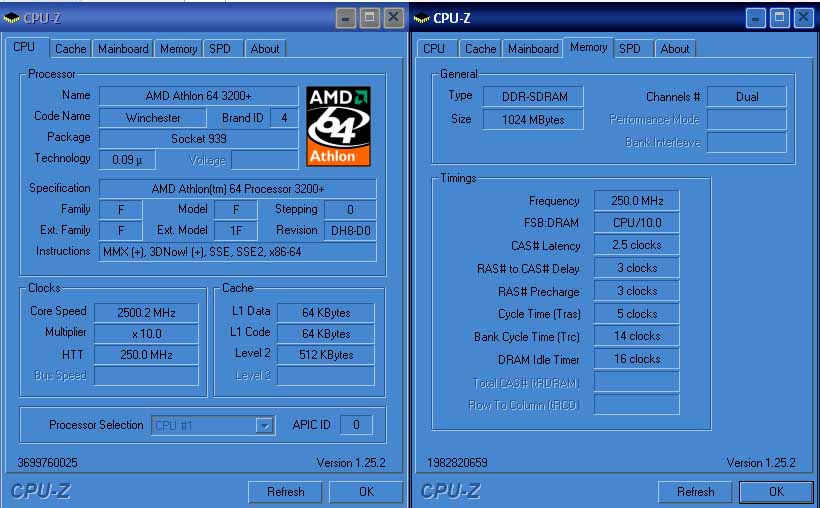
Task: Minimize the left CPU-Z window
Action: coord(345,18)
